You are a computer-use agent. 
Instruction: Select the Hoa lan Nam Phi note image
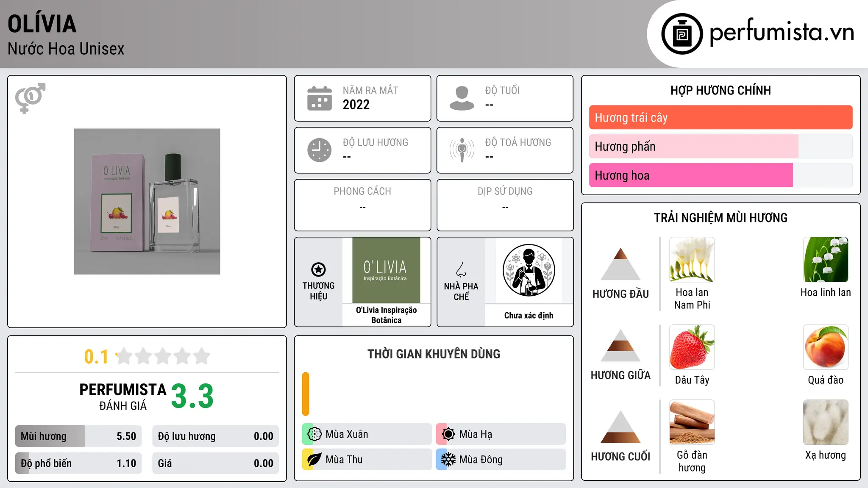tap(692, 260)
